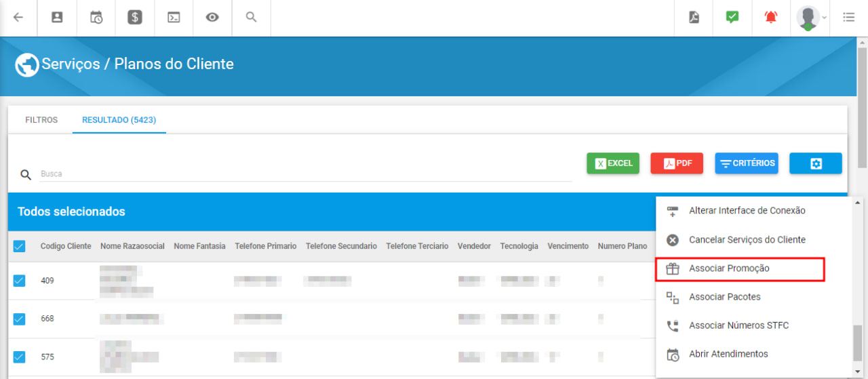Click the search magnifier beside Busca
Screen dimensions: 868x379
[x=26, y=175]
